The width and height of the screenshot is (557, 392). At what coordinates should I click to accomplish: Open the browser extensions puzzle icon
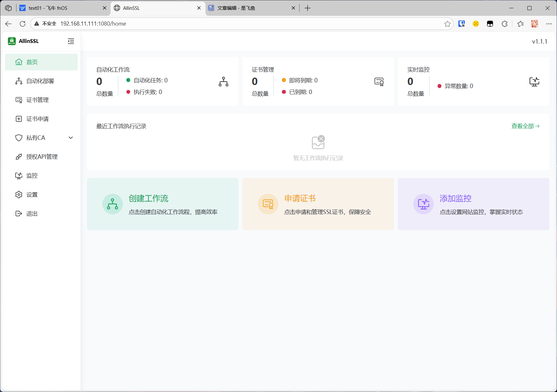[x=505, y=24]
